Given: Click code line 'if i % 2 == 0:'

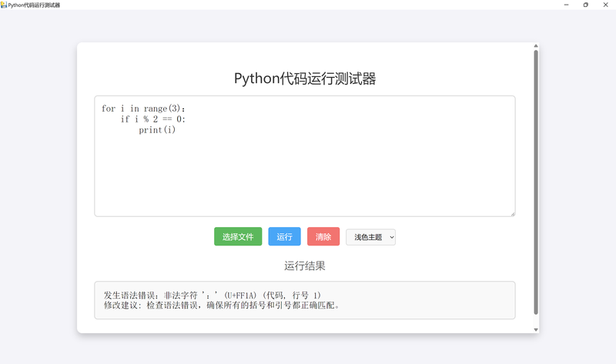Looking at the screenshot, I should 152,119.
